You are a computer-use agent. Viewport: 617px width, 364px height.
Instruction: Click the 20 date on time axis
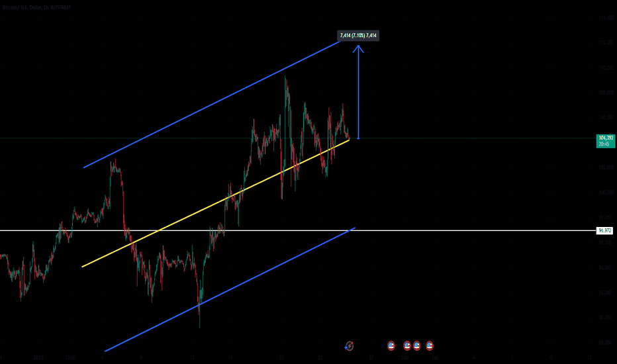[x=282, y=357]
